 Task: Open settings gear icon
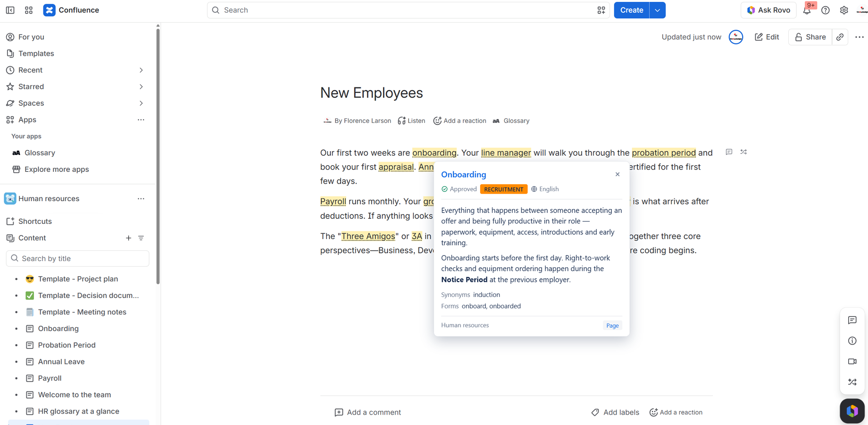coord(844,10)
